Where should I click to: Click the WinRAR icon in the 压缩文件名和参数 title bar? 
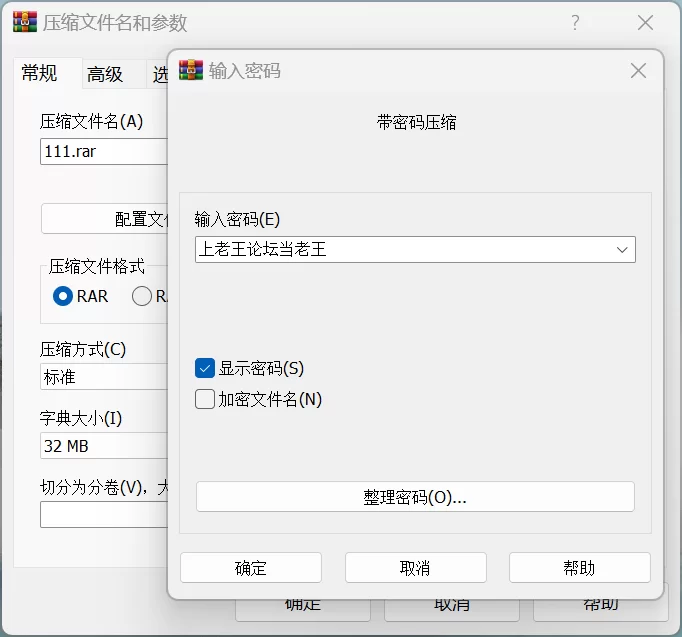coord(25,23)
